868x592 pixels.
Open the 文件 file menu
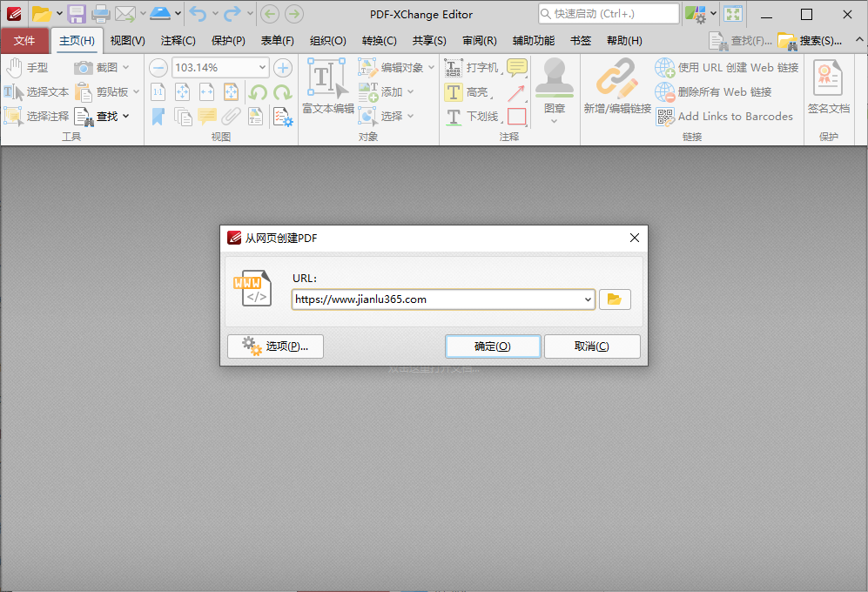click(25, 41)
